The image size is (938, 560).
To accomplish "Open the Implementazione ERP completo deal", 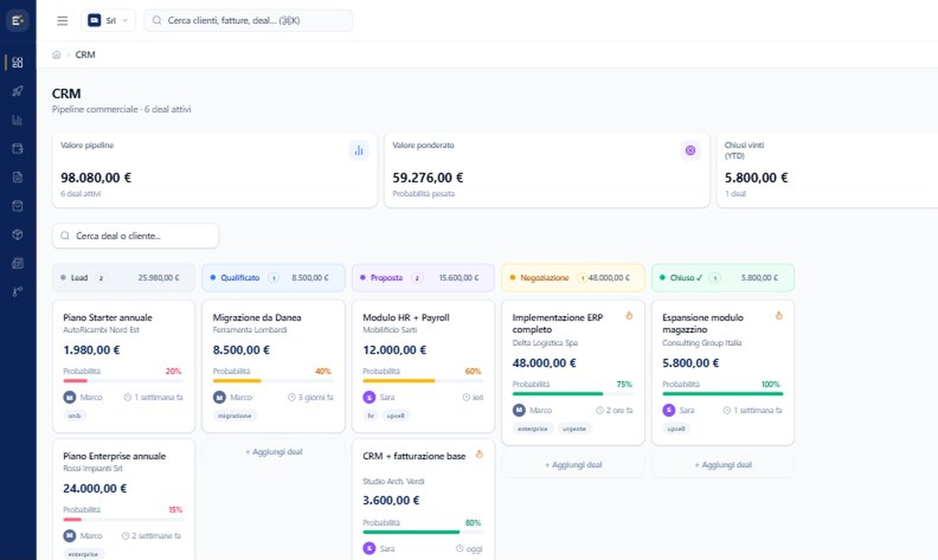I will click(x=573, y=373).
